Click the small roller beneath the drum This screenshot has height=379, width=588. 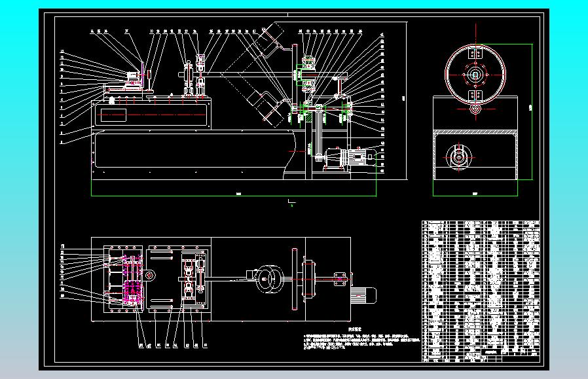[475, 109]
